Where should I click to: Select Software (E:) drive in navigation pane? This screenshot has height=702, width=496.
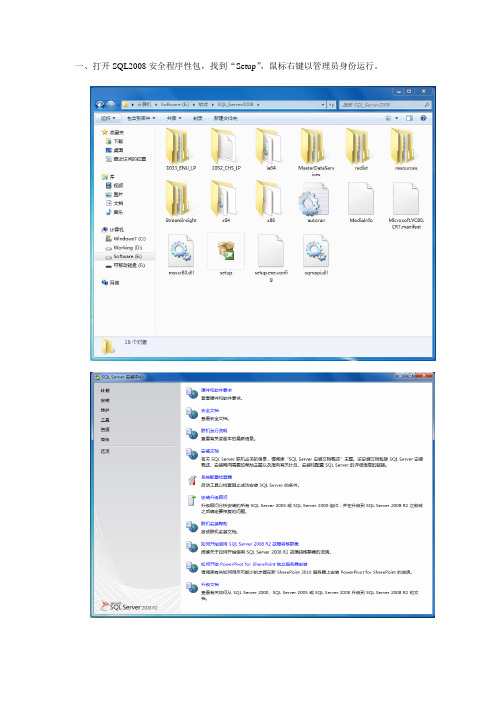(124, 257)
